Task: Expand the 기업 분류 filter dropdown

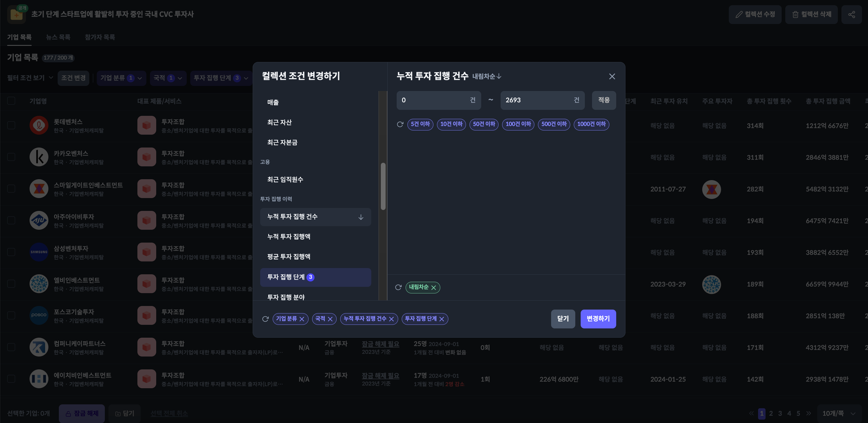Action: (121, 78)
